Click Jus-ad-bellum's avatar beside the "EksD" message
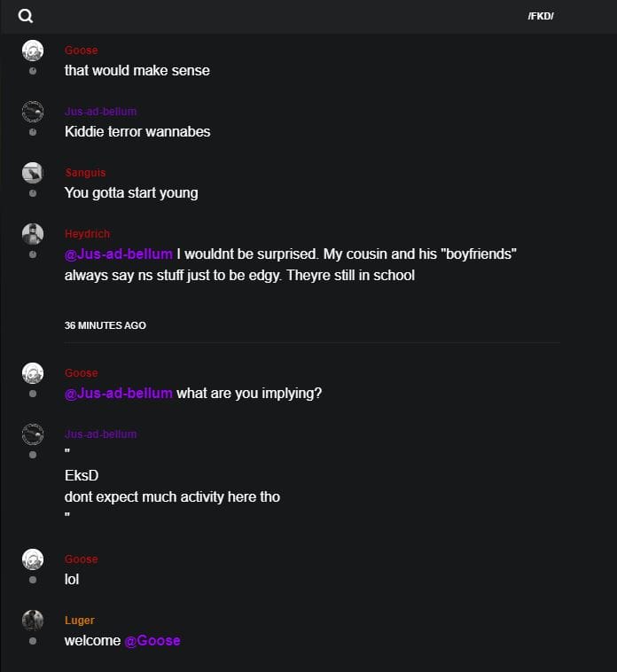The height and width of the screenshot is (672, 617). (33, 434)
